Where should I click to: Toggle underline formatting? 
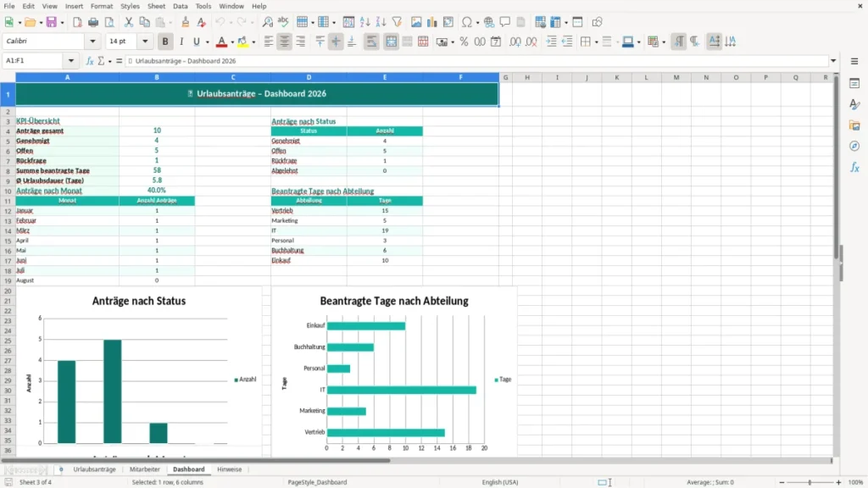click(197, 42)
